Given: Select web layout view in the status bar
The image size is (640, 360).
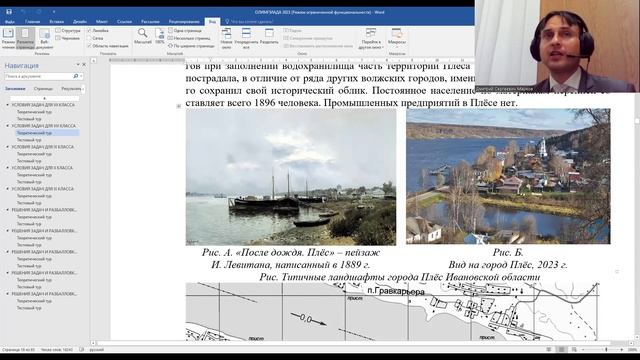Looking at the screenshot, I should 574,350.
